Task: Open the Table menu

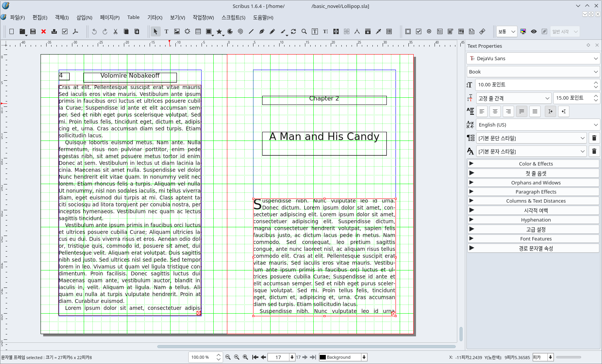Action: click(x=133, y=17)
